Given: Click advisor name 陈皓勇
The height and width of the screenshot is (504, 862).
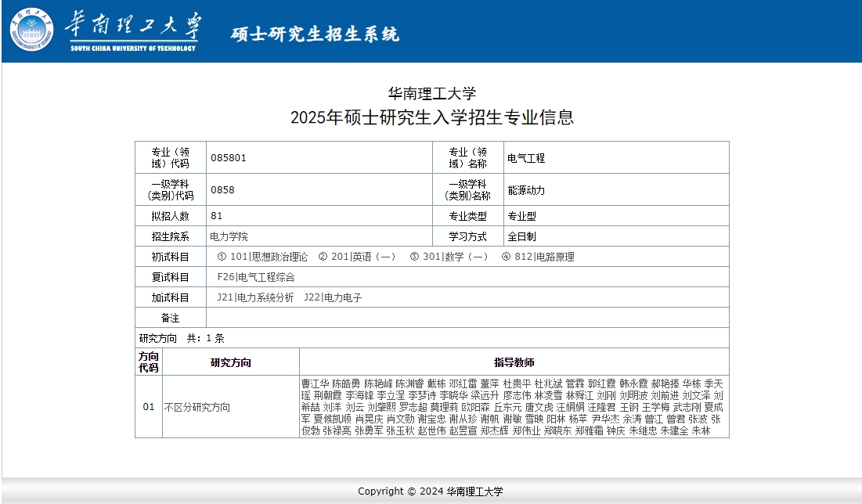Looking at the screenshot, I should [x=346, y=383].
